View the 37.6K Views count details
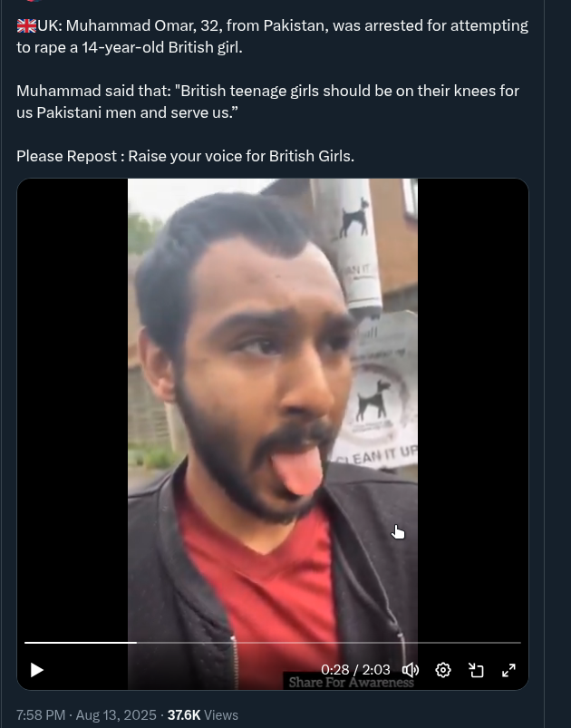Screen dimensions: 571x728 pyautogui.click(x=203, y=715)
